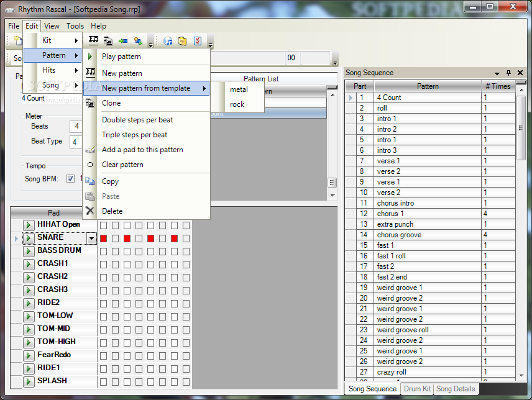The height and width of the screenshot is (400, 532).
Task: Click the Beat Type value field
Action: pyautogui.click(x=76, y=142)
